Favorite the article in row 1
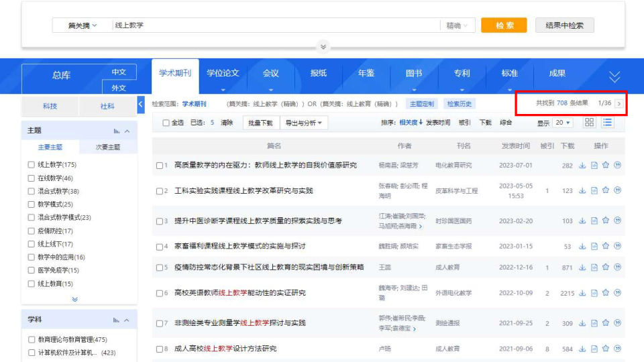Image resolution: width=644 pixels, height=362 pixels. coord(605,165)
